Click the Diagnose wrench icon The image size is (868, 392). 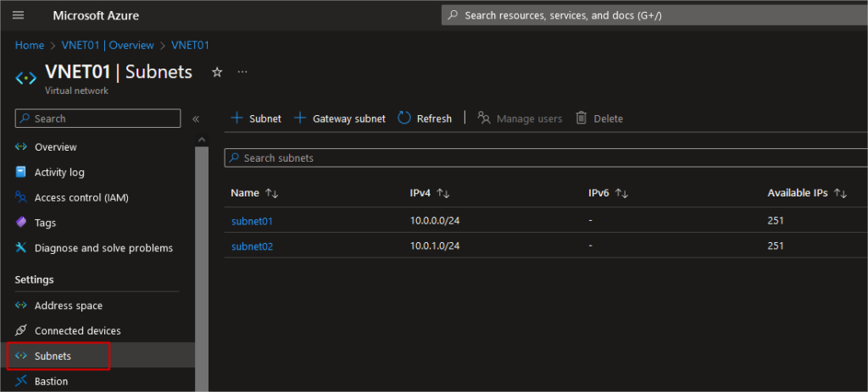(21, 248)
